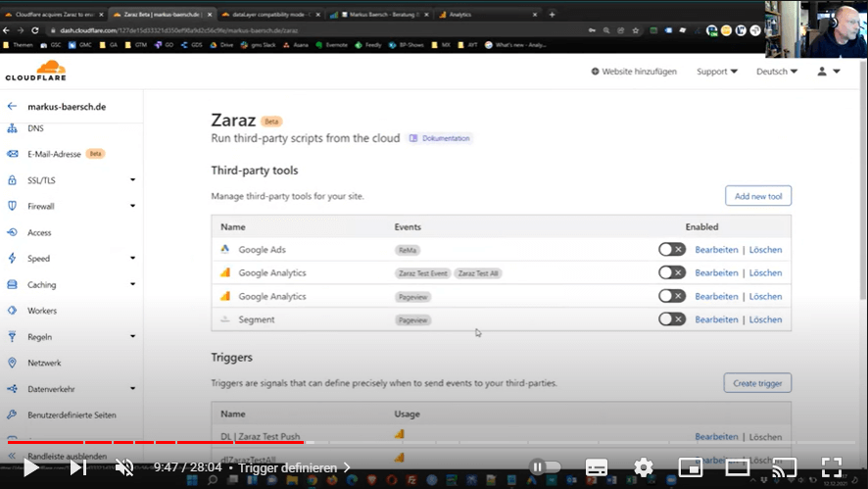Open the SSL/TLS lock icon

12,180
